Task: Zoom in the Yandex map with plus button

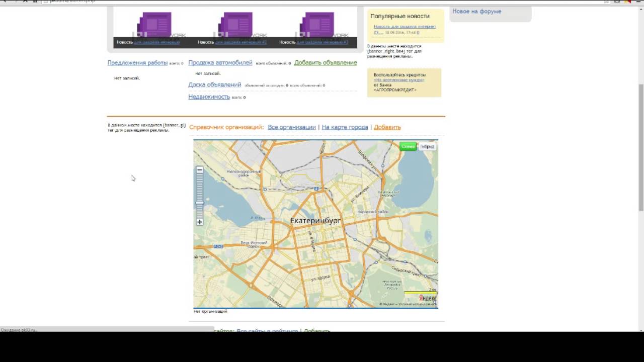Action: [x=200, y=222]
